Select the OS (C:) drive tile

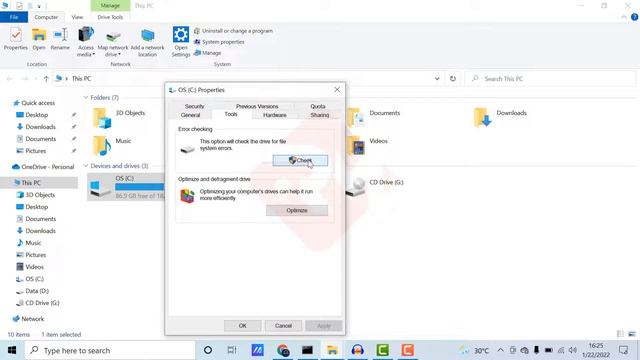[126, 187]
